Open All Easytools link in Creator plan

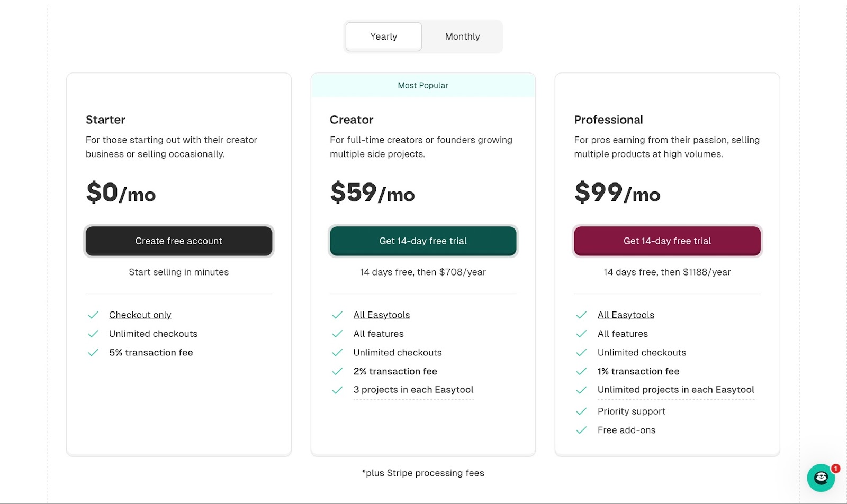click(x=382, y=315)
